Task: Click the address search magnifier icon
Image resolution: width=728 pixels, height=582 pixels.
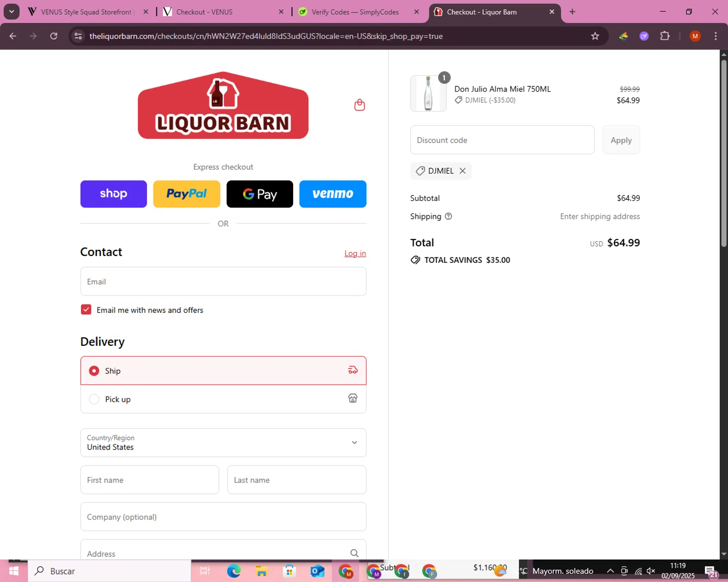Action: [x=354, y=553]
